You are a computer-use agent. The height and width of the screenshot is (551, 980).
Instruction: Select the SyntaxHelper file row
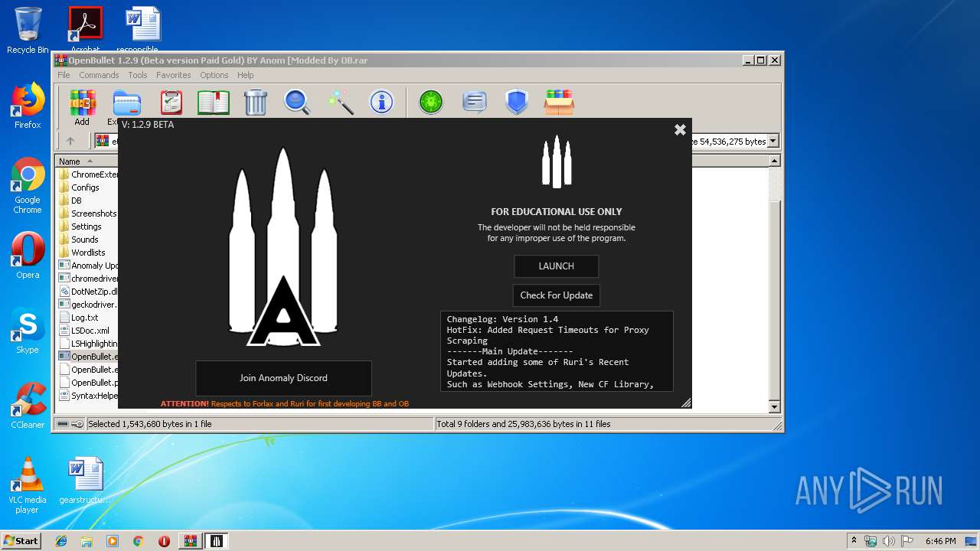coord(87,396)
